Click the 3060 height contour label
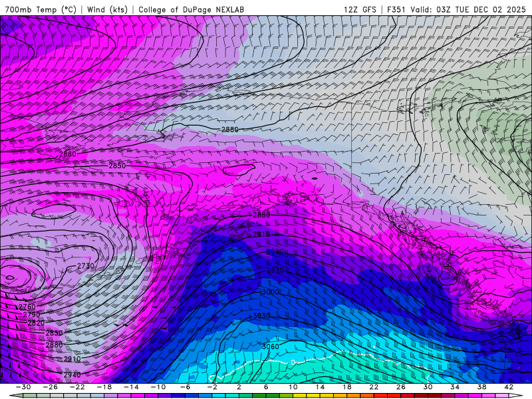This screenshot has width=532, height=399. click(271, 346)
